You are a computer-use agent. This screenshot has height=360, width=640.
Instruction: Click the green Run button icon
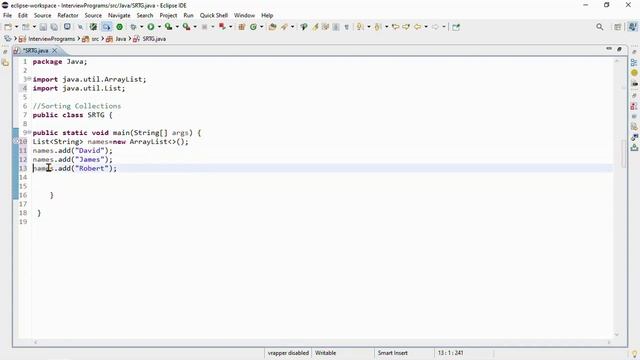[x=151, y=27]
